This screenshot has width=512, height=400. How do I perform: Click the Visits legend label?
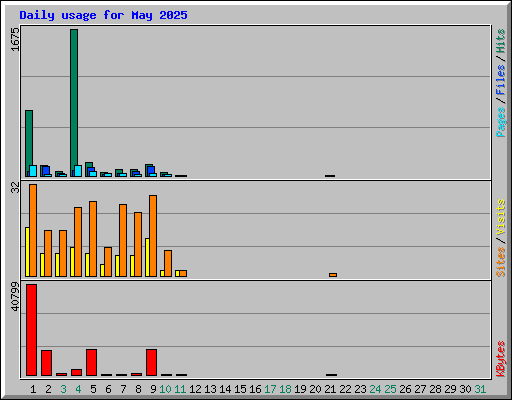pyautogui.click(x=500, y=218)
